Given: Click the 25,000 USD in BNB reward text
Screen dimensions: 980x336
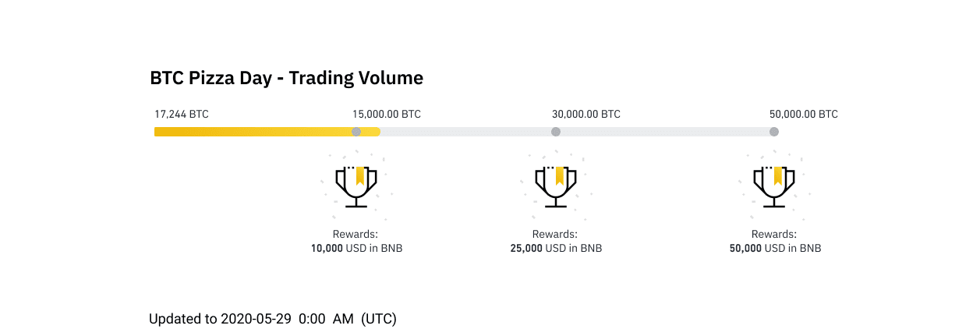Looking at the screenshot, I should coord(556,249).
